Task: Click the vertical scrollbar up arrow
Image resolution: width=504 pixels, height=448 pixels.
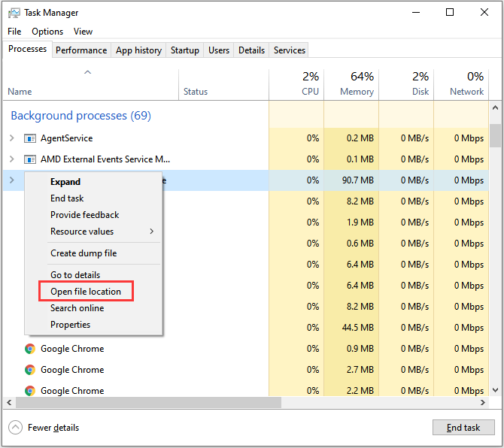Action: pos(495,108)
